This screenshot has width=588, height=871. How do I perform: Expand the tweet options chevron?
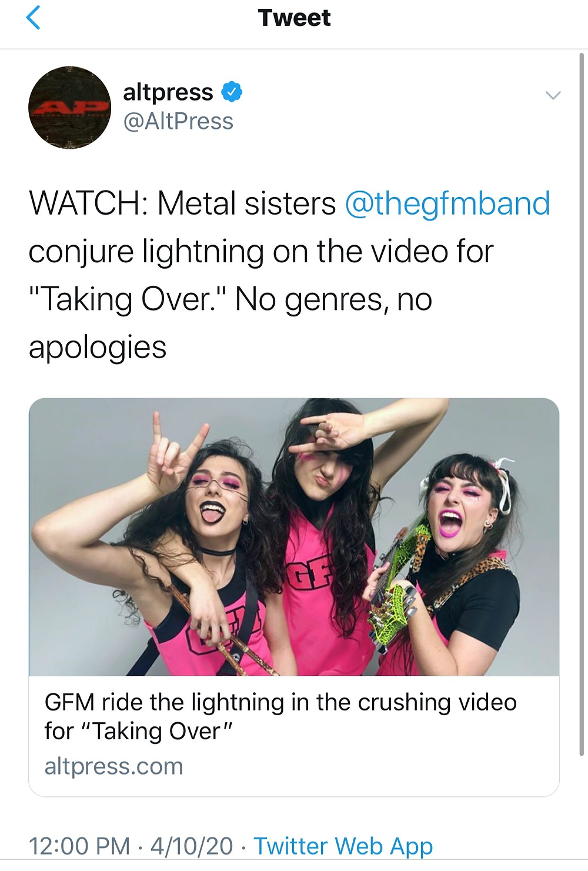[x=553, y=95]
